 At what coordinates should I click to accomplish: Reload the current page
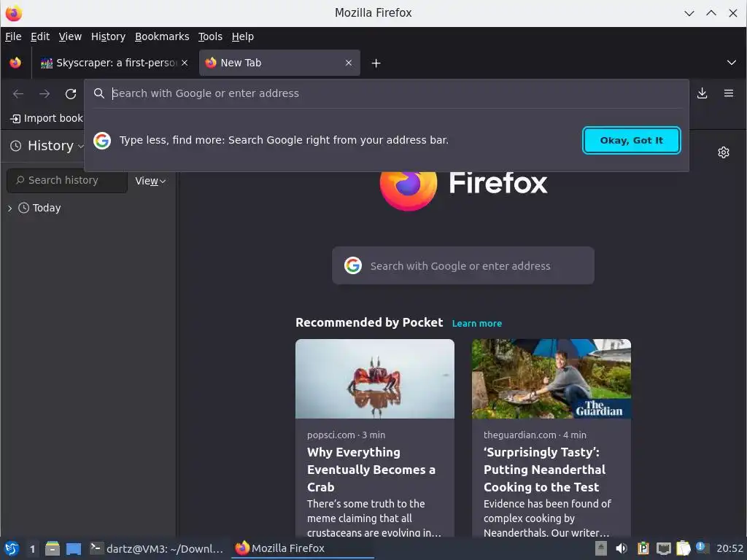tap(71, 94)
